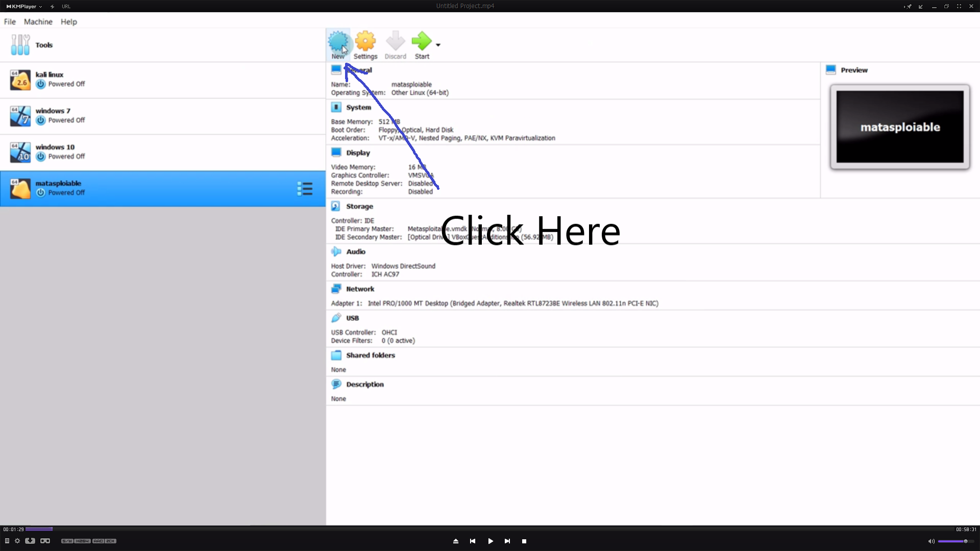The height and width of the screenshot is (551, 980).
Task: Click the Storage section icon
Action: click(336, 206)
